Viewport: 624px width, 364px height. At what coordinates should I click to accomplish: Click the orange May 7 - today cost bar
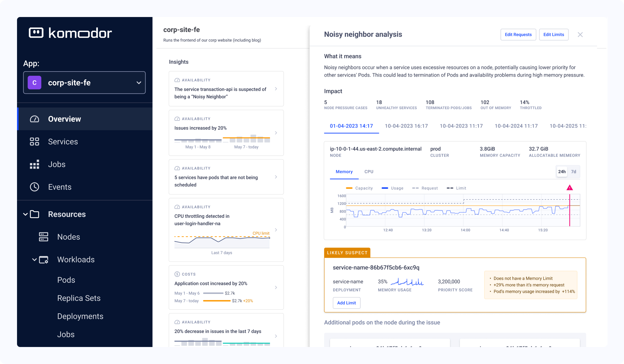[x=217, y=301]
